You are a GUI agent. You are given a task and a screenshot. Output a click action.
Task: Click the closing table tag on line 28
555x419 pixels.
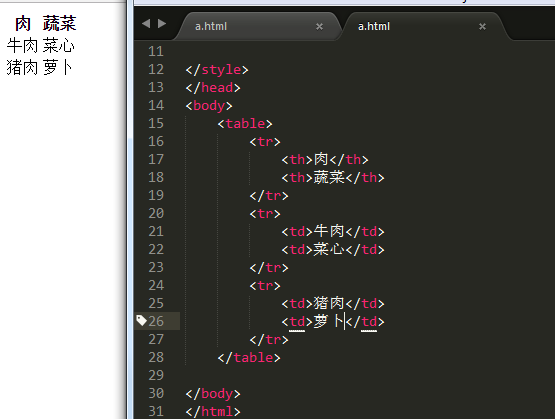click(x=249, y=358)
